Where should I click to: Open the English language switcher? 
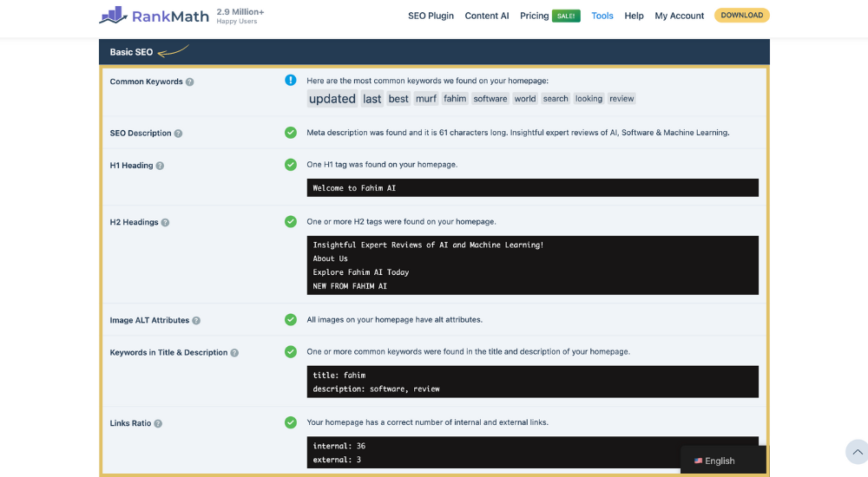(723, 461)
